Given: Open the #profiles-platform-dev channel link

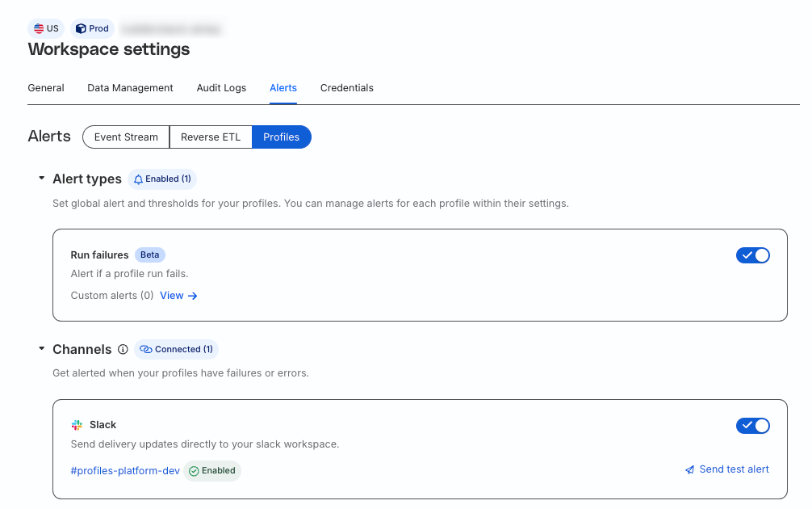Looking at the screenshot, I should click(125, 471).
